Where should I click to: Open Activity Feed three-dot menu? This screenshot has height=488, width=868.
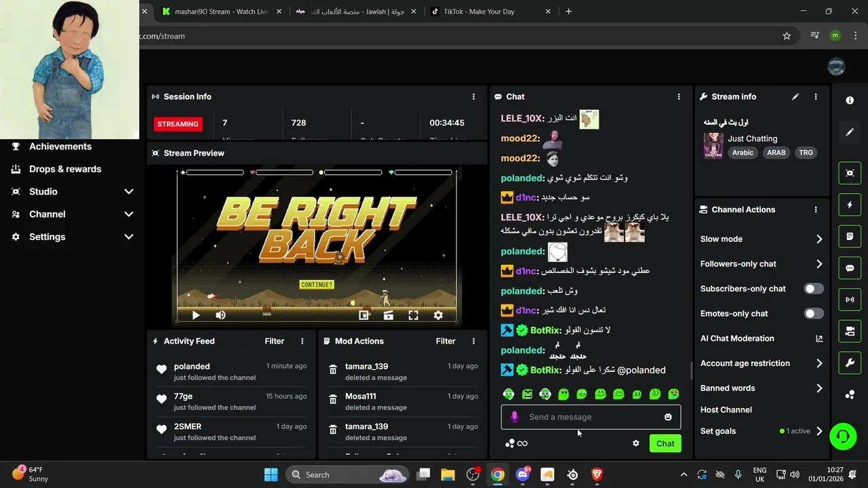coord(302,342)
